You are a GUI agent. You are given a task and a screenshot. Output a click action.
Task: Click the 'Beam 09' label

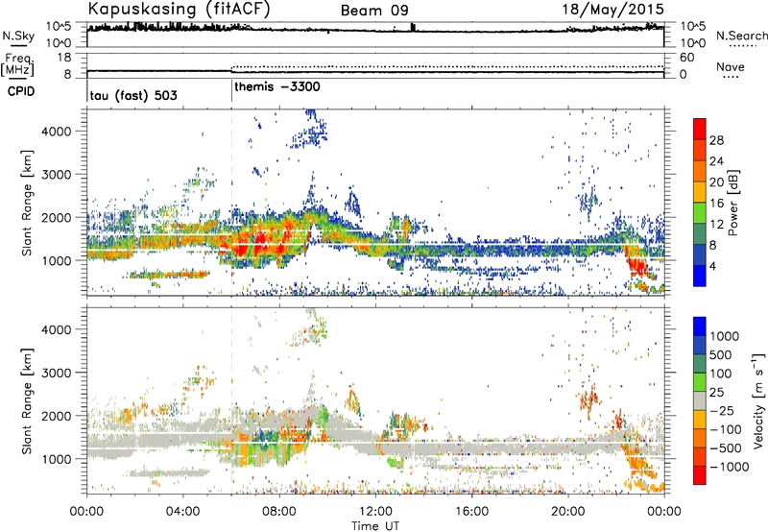click(374, 11)
